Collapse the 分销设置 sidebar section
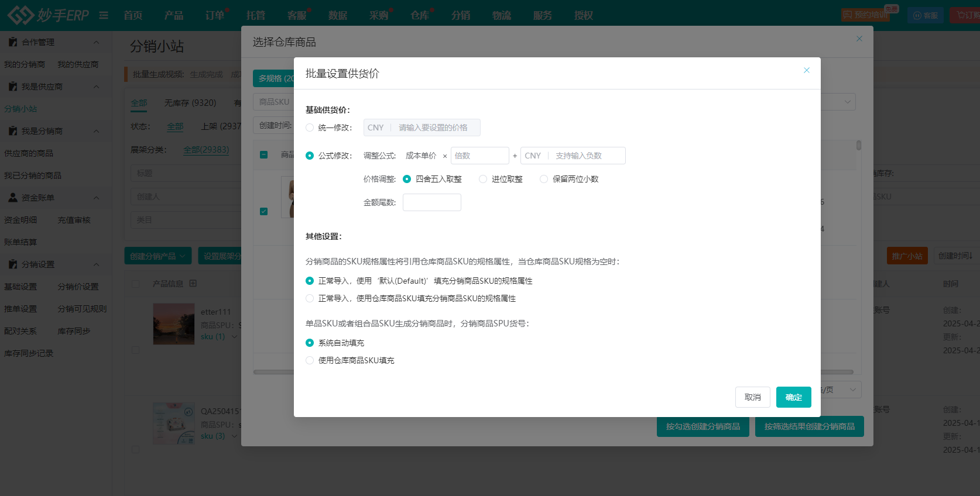Image resolution: width=980 pixels, height=496 pixels. (x=97, y=264)
